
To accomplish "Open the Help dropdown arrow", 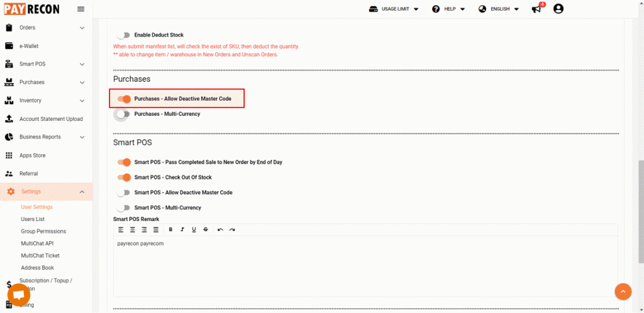I will pyautogui.click(x=462, y=9).
